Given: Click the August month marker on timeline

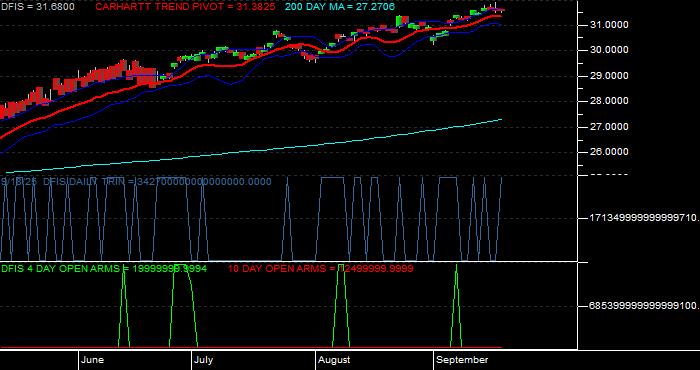Looking at the screenshot, I should (334, 360).
